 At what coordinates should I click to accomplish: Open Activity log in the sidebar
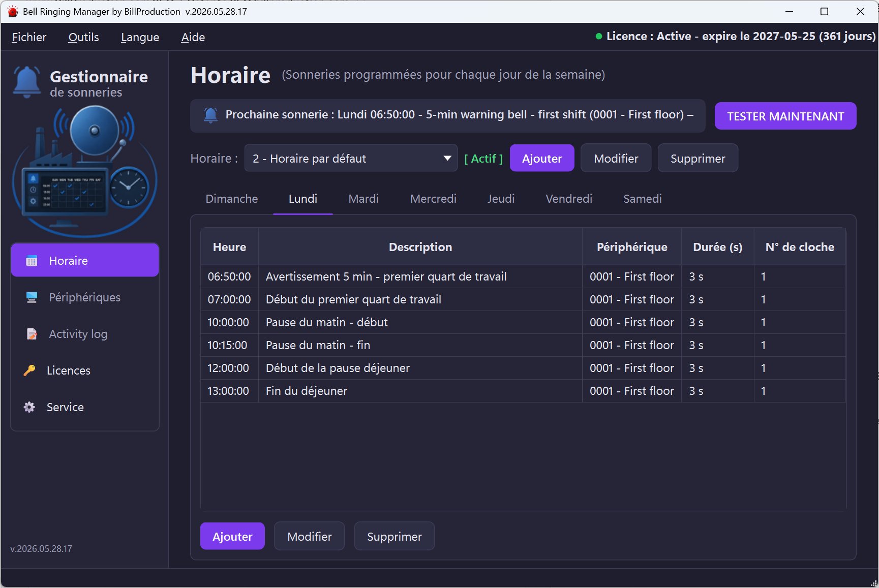click(85, 334)
